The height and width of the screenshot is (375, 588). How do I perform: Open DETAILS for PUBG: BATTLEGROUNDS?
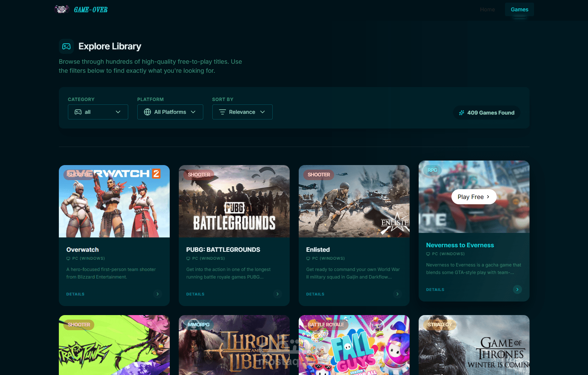tap(195, 294)
